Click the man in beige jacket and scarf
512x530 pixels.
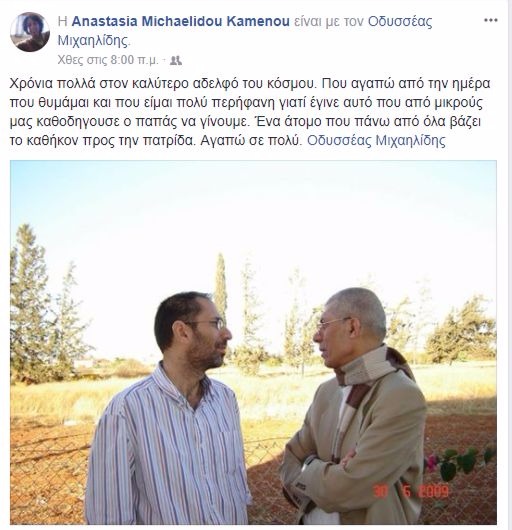(355, 406)
